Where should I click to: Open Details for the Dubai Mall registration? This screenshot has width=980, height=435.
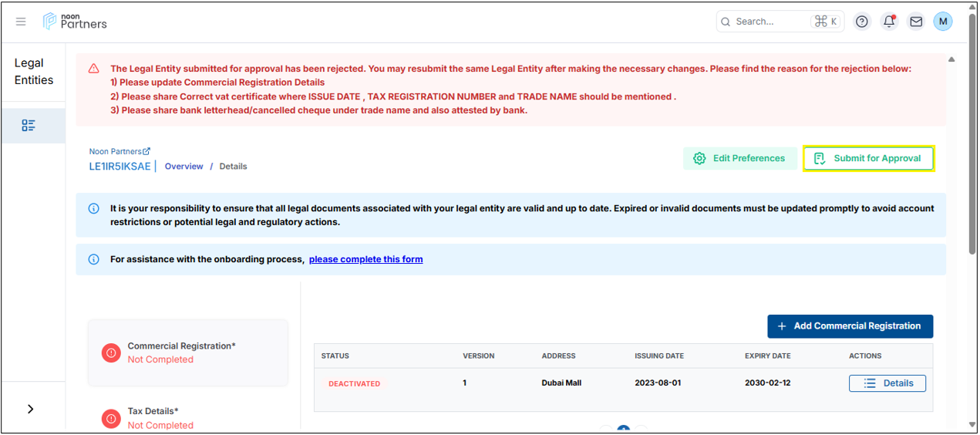point(887,383)
